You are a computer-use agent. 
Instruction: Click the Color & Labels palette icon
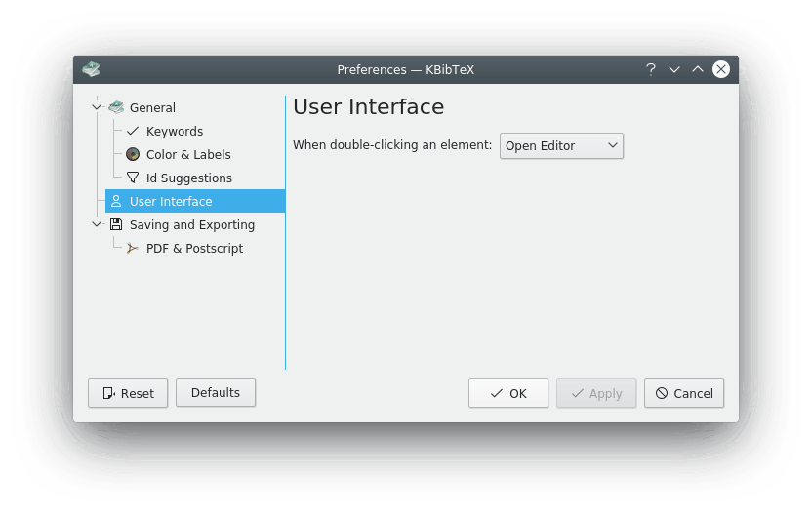[133, 154]
